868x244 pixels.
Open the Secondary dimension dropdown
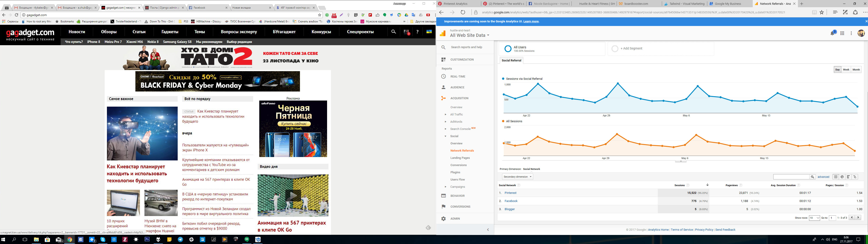point(517,177)
